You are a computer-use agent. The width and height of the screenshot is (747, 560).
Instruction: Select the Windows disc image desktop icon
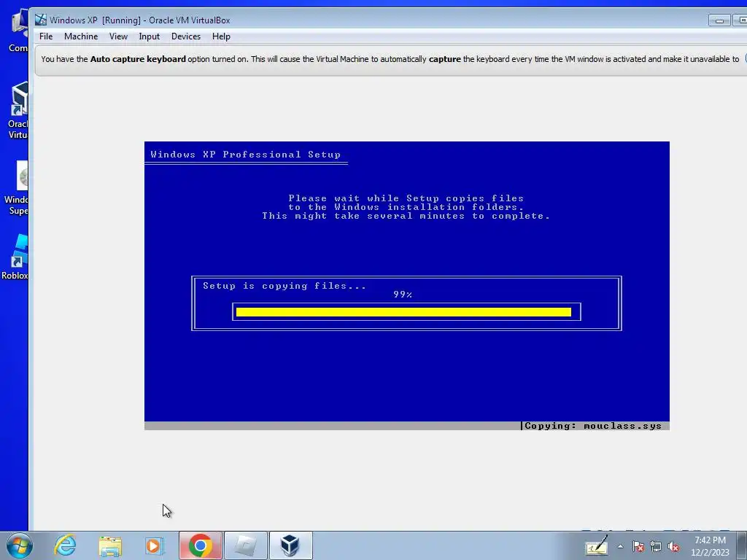click(18, 188)
